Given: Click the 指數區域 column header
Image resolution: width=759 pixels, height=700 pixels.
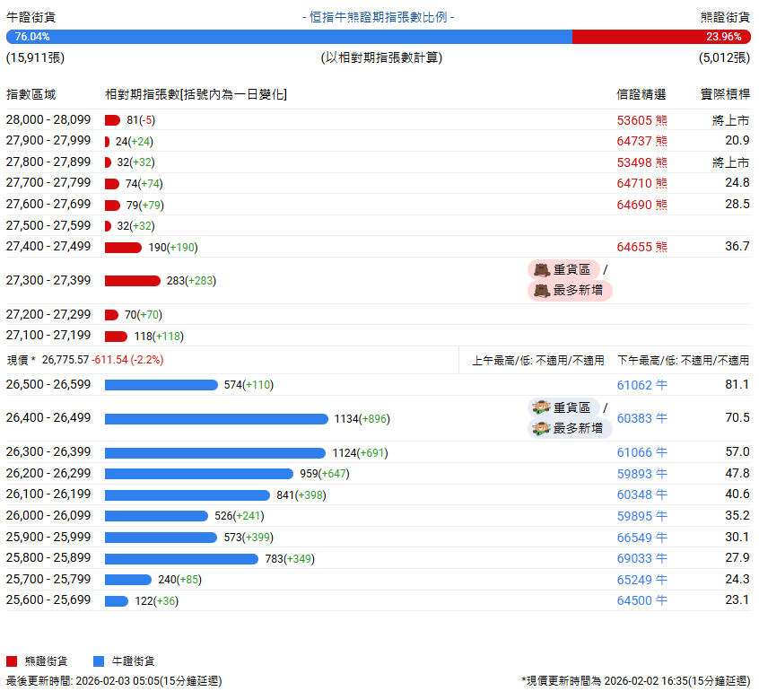Looking at the screenshot, I should (x=31, y=94).
